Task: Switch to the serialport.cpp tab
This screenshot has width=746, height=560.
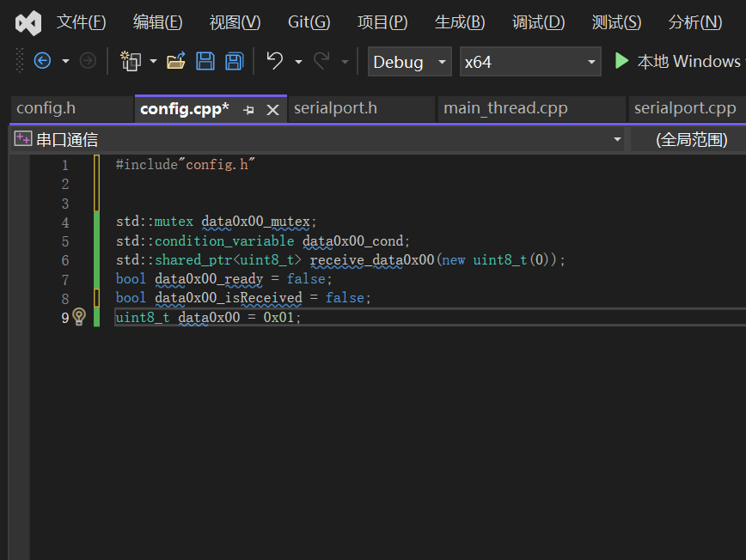Action: (x=687, y=109)
